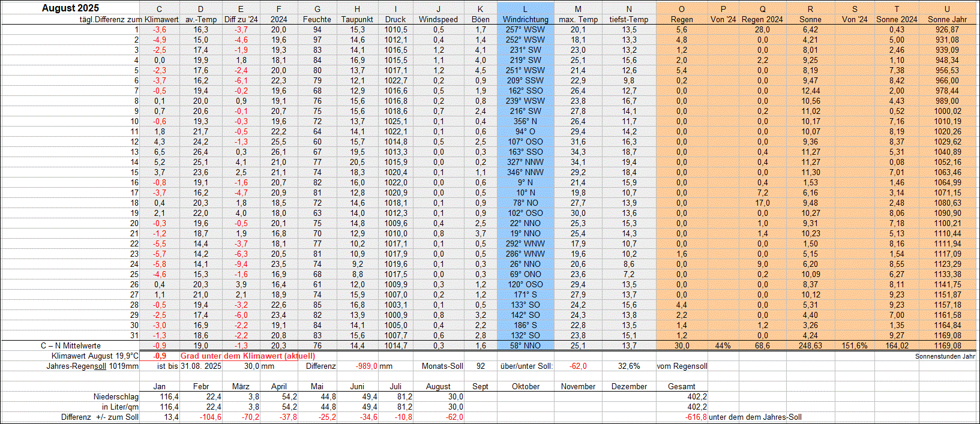Click the "32,6%" cell
Screen dimensions: 980x424
(629, 366)
